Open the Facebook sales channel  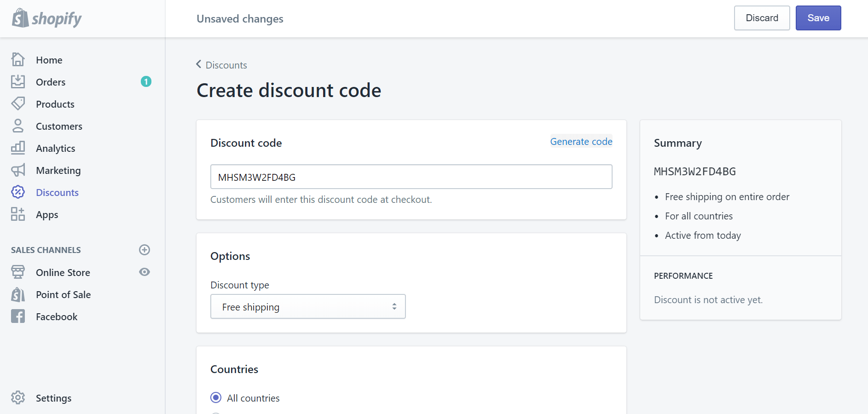[56, 317]
